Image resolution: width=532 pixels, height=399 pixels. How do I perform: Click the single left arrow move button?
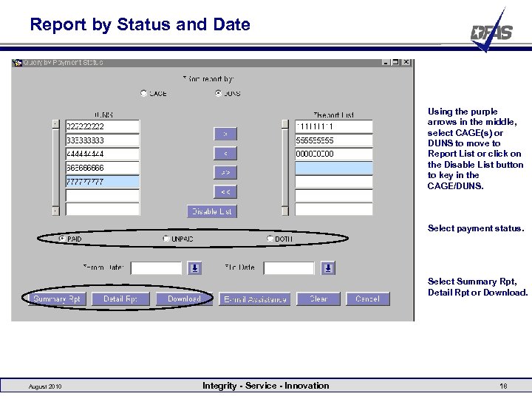click(225, 154)
